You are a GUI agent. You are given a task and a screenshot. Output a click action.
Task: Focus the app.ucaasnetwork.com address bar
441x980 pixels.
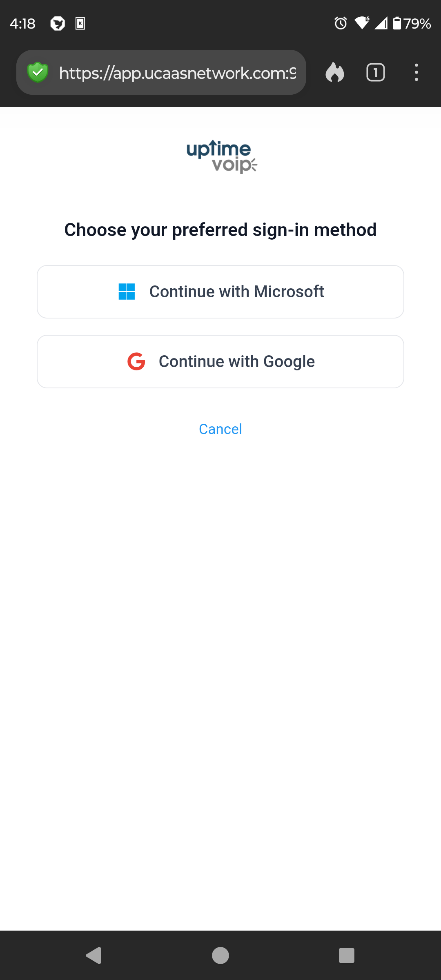point(178,73)
